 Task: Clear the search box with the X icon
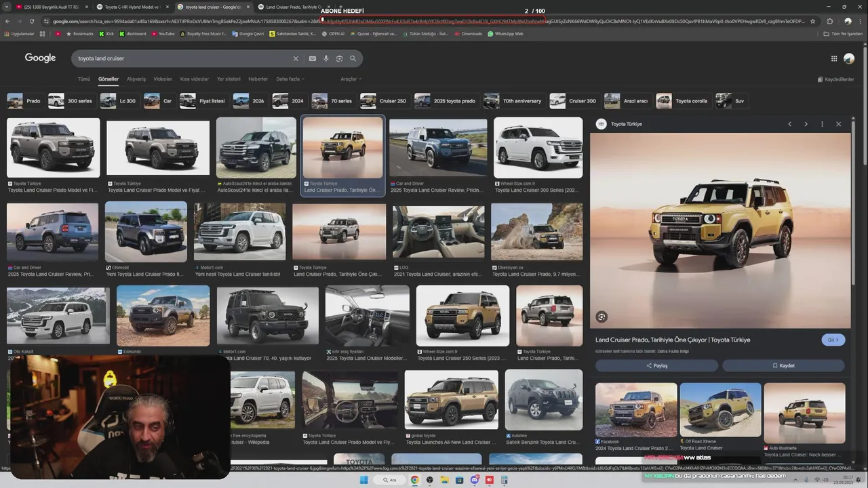coord(296,58)
